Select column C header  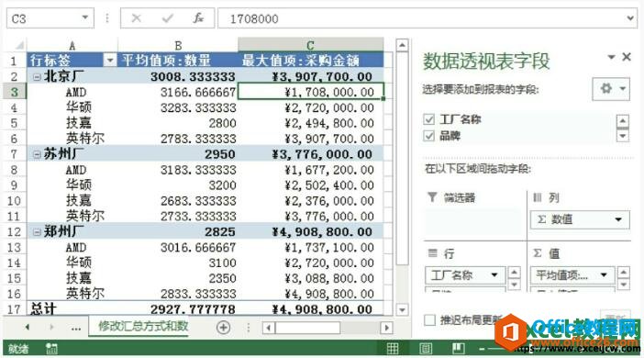point(310,45)
